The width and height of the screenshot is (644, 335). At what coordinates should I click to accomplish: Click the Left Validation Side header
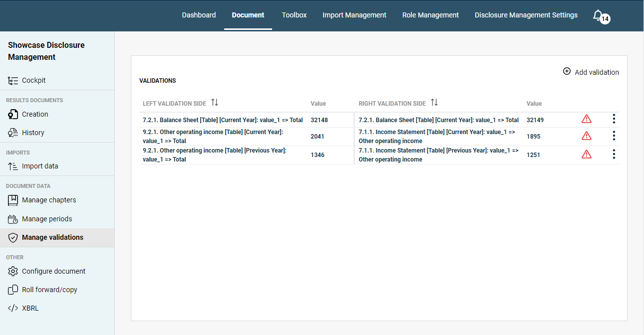click(x=174, y=104)
